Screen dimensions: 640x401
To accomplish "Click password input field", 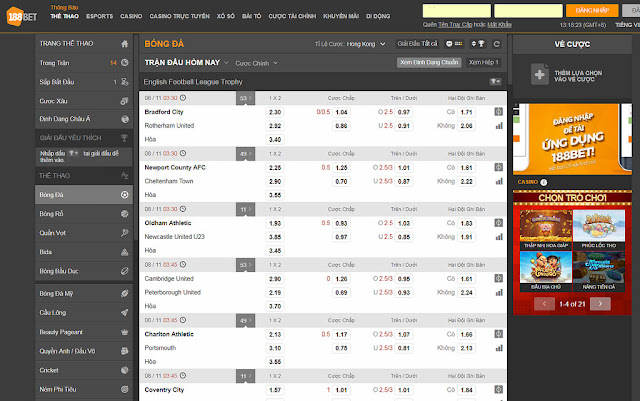I will click(x=528, y=11).
